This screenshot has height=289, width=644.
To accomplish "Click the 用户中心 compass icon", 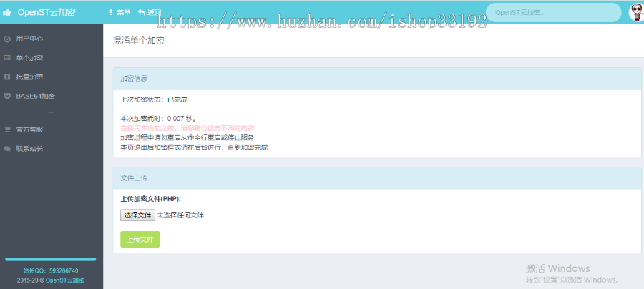I will tap(7, 39).
